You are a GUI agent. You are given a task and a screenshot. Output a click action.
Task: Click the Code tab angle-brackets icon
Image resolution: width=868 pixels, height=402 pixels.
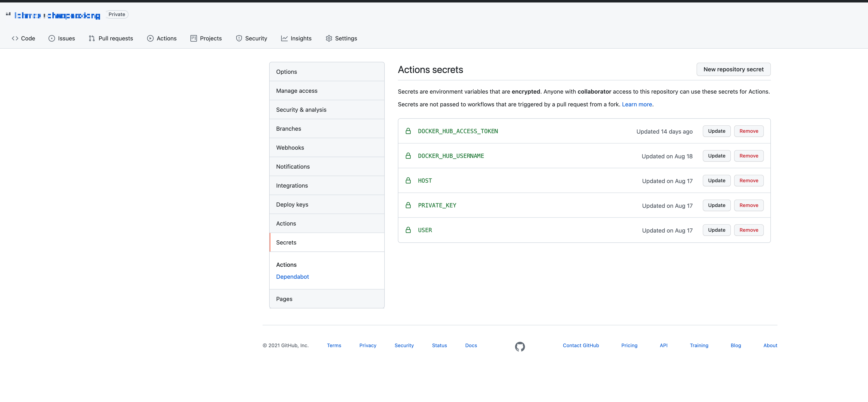15,38
